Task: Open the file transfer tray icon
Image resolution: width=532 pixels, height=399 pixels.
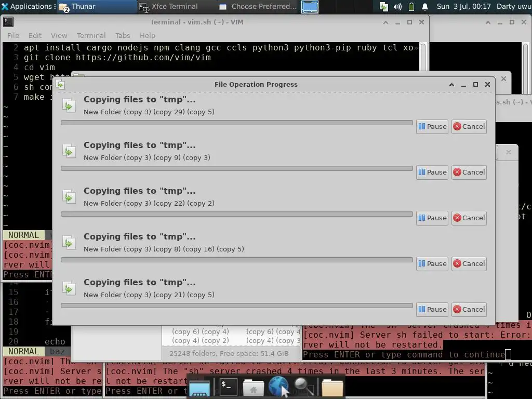Action: point(384,6)
